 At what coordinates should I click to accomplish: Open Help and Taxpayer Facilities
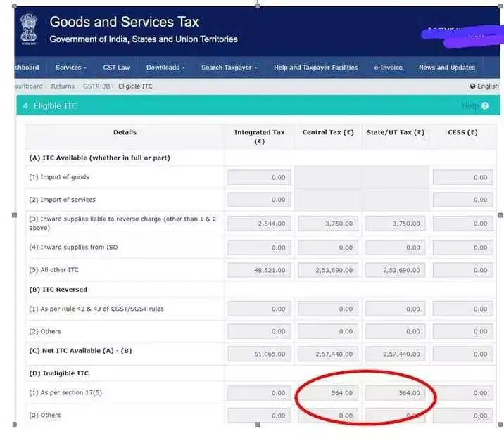315,68
